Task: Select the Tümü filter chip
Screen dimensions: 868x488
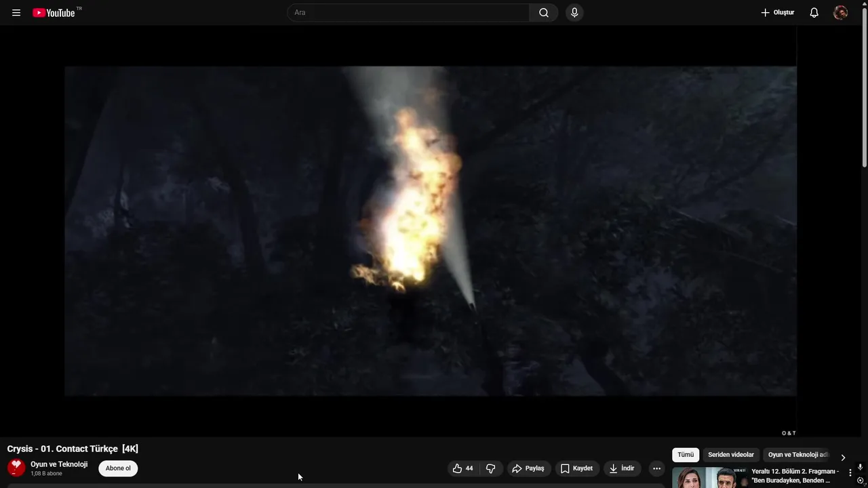Action: tap(686, 455)
